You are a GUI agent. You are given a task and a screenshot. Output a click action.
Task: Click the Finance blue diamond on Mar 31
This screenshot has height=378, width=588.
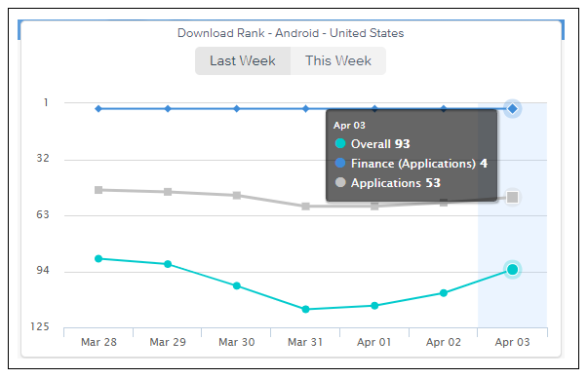pyautogui.click(x=305, y=109)
